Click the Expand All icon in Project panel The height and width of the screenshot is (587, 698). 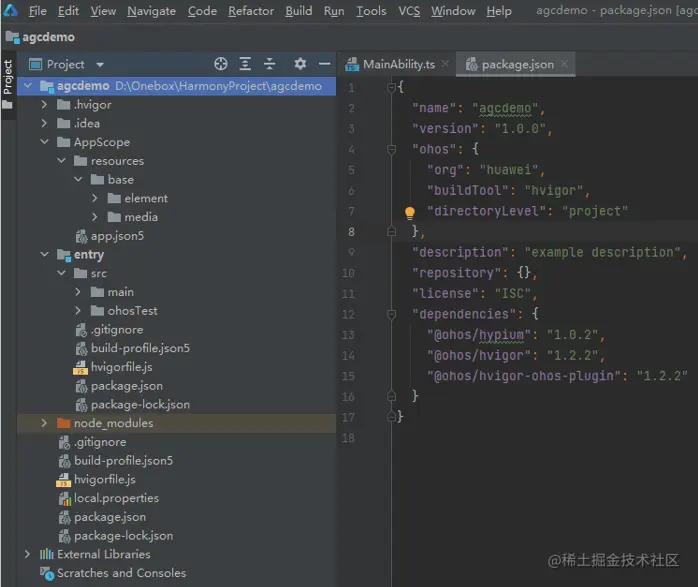tap(245, 64)
